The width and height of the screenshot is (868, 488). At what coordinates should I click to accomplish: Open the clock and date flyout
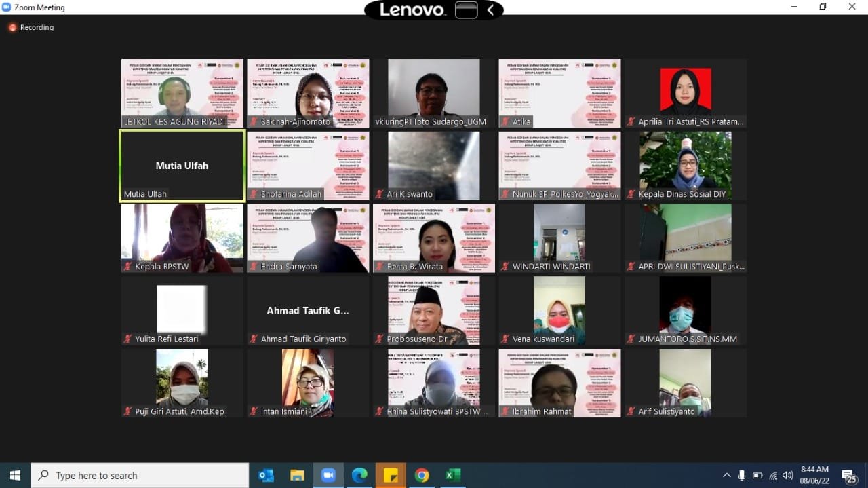pos(814,475)
